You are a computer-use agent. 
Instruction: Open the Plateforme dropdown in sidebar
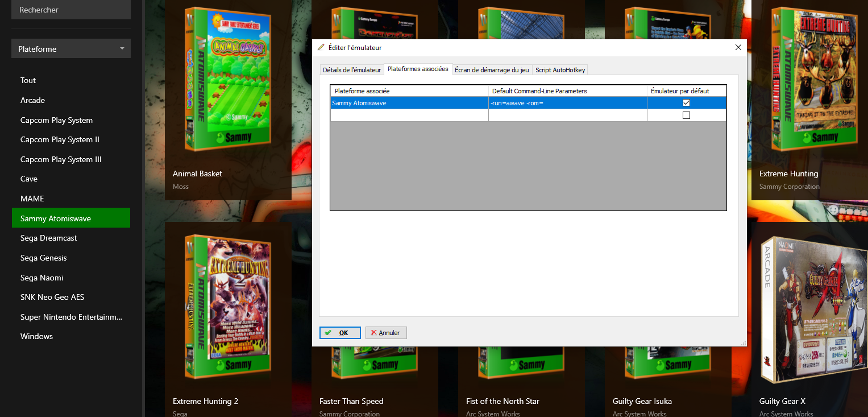tap(71, 49)
